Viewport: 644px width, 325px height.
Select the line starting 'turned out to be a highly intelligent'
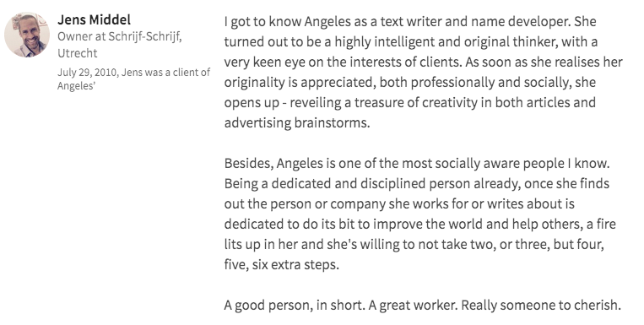point(411,42)
